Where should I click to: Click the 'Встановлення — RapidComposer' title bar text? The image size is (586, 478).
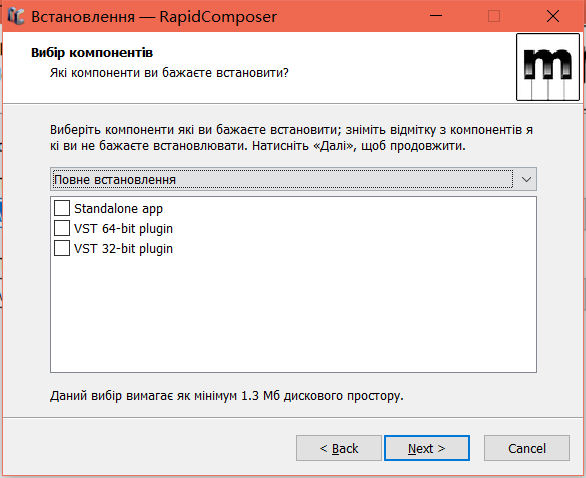coord(154,16)
